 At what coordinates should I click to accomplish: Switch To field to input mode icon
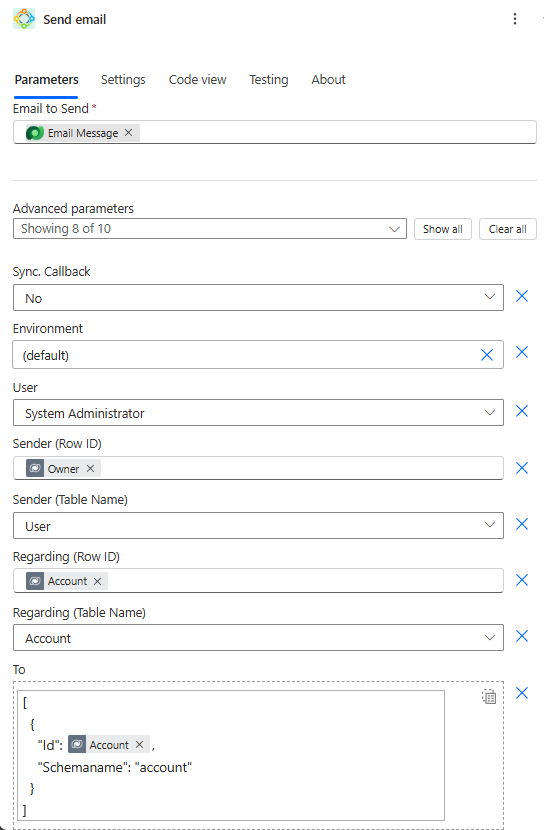click(489, 697)
